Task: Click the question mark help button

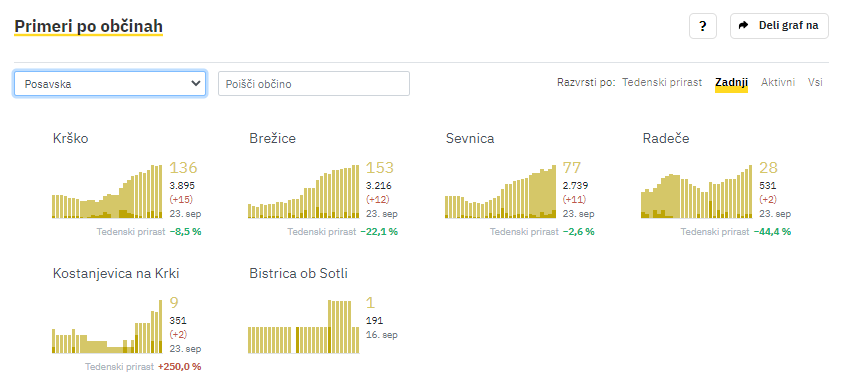Action: tap(702, 26)
